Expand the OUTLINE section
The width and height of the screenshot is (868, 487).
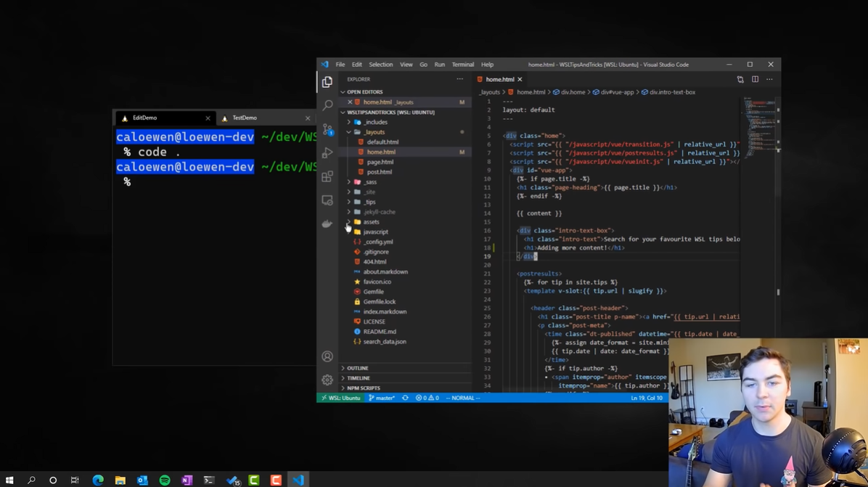(357, 368)
